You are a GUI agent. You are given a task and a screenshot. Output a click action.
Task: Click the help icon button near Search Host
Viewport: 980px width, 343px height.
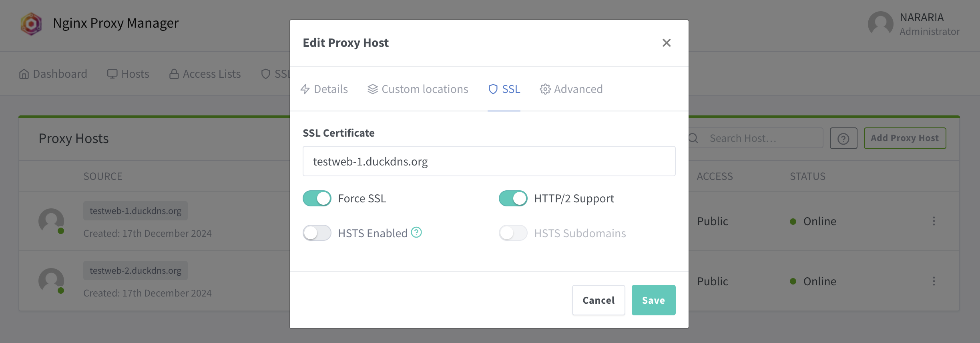coord(843,138)
